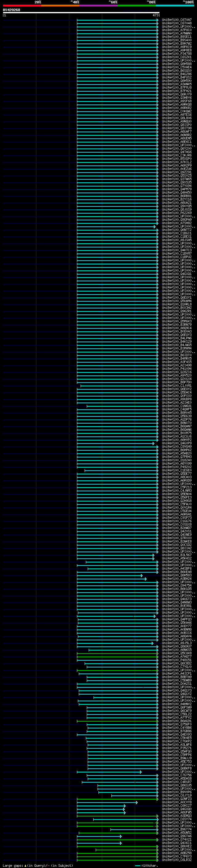The width and height of the screenshot is (197, 868).
Task: Click hit label UniRef100_A3DMQ3
Action: [176, 816]
